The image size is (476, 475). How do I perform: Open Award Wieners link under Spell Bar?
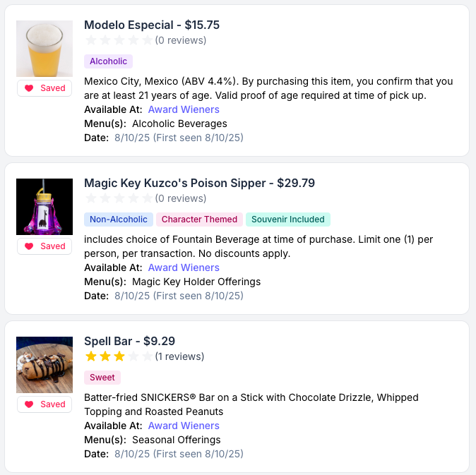click(184, 426)
